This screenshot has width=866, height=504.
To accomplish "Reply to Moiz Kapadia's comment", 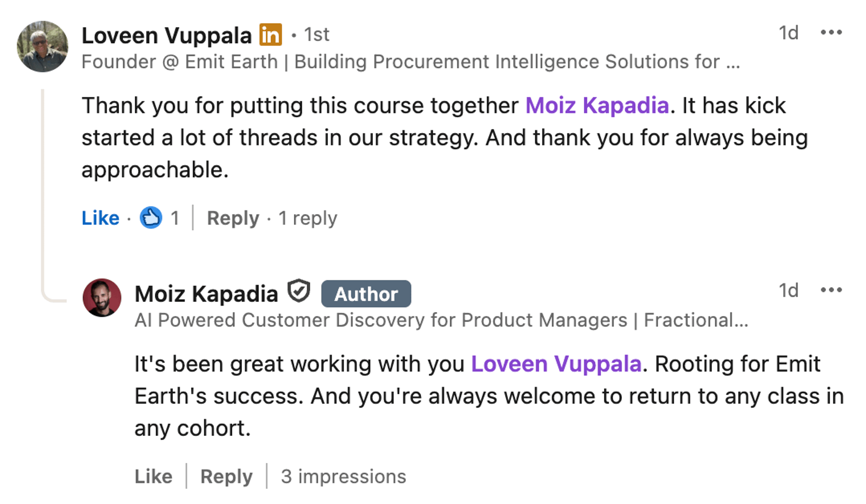I will [226, 476].
